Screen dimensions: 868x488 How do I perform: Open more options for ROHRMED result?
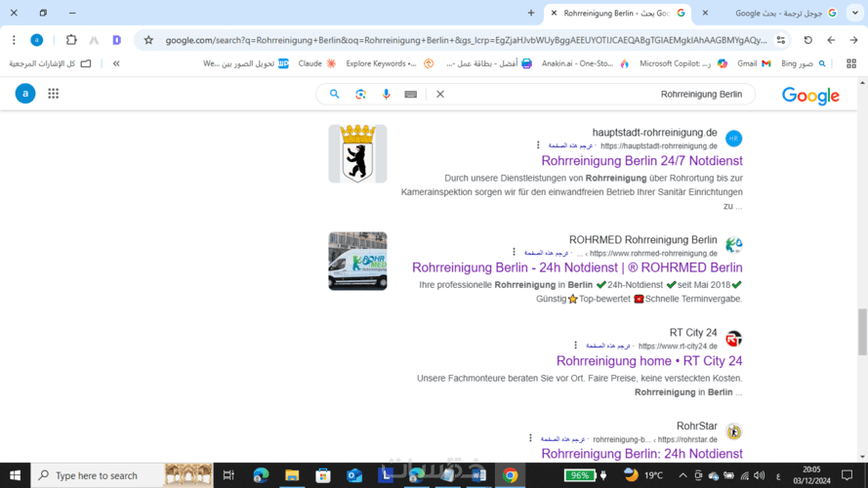[514, 253]
